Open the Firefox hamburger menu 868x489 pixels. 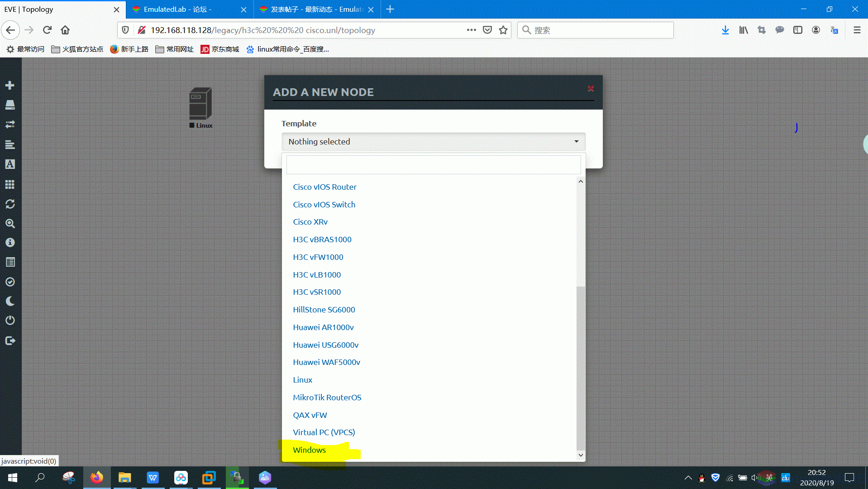pyautogui.click(x=857, y=30)
